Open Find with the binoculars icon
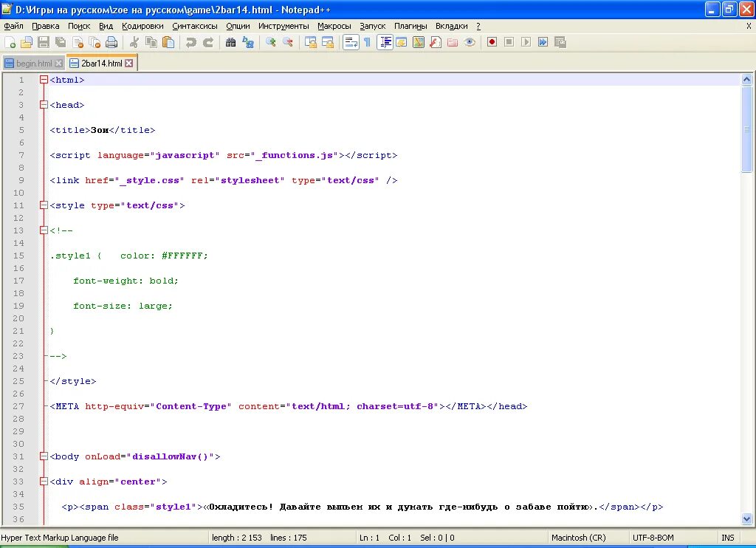Screen dimensions: 756x548 point(230,42)
